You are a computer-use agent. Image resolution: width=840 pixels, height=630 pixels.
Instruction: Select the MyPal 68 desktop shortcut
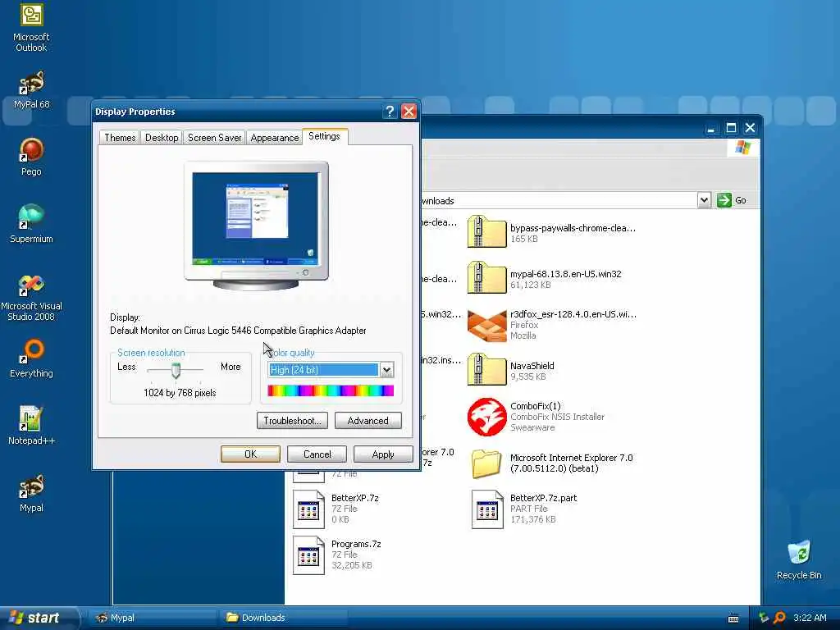click(31, 90)
